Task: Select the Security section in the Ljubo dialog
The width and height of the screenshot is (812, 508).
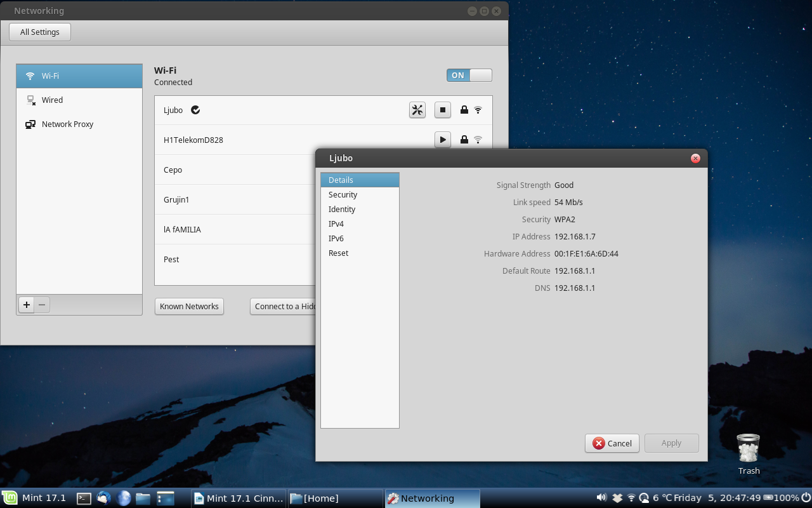Action: (x=343, y=195)
